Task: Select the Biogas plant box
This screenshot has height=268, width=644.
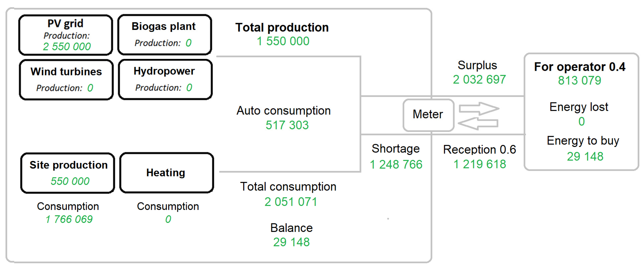Action: (x=165, y=35)
